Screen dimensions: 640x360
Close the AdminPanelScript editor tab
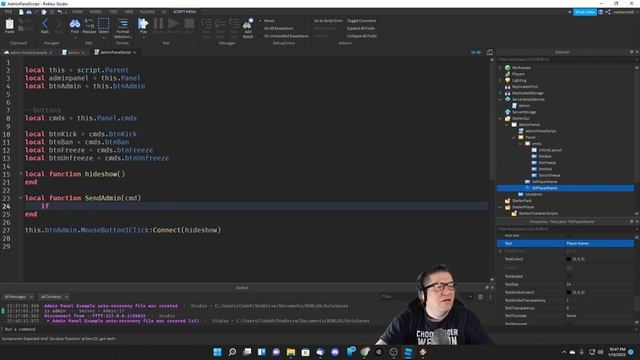(134, 53)
